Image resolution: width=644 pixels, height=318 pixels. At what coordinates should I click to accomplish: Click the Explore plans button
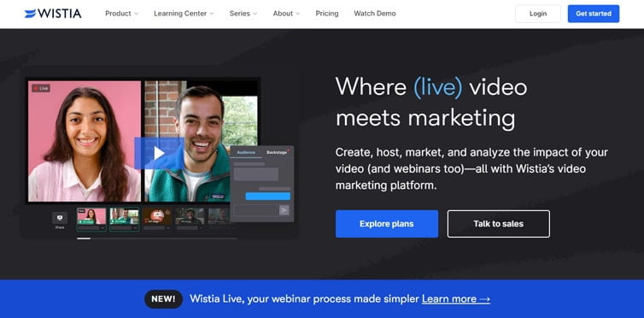coord(387,224)
